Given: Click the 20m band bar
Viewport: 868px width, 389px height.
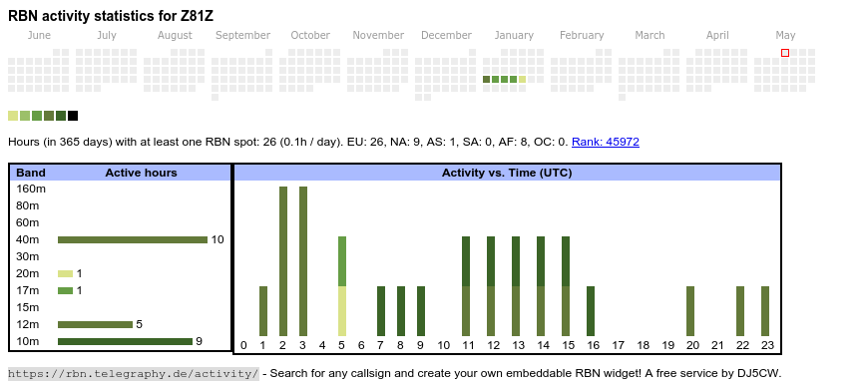Looking at the screenshot, I should click(65, 273).
